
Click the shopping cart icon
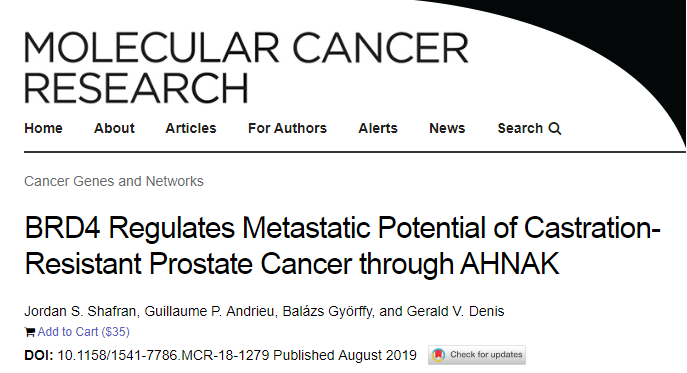[30, 332]
